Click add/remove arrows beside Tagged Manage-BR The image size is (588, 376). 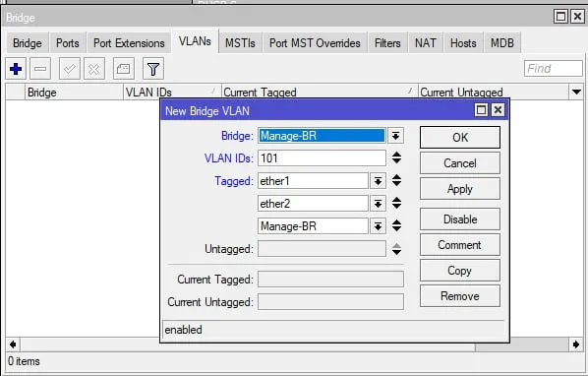(x=396, y=225)
